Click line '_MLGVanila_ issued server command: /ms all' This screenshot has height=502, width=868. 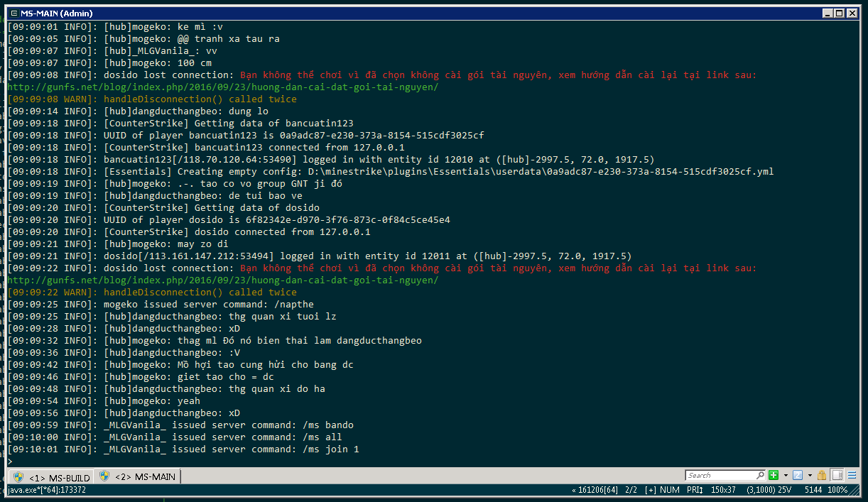tap(175, 437)
